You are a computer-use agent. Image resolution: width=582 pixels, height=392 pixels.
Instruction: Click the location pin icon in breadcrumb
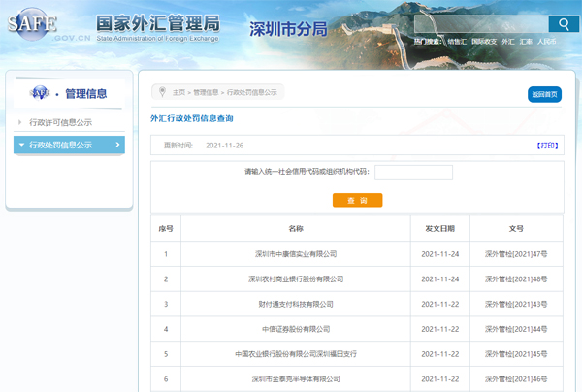click(x=162, y=92)
